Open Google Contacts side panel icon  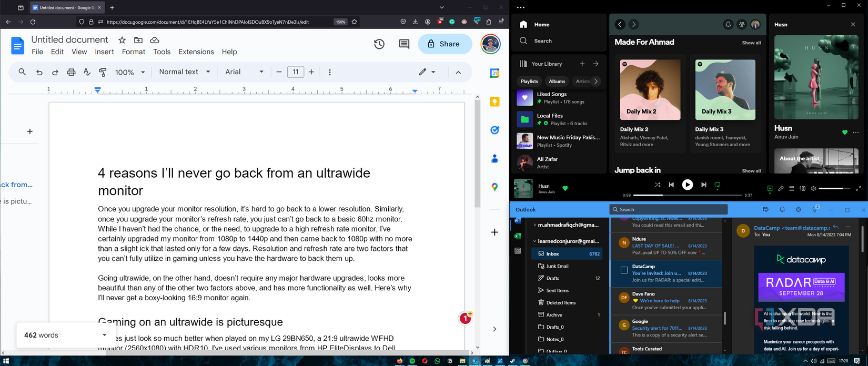click(x=494, y=159)
